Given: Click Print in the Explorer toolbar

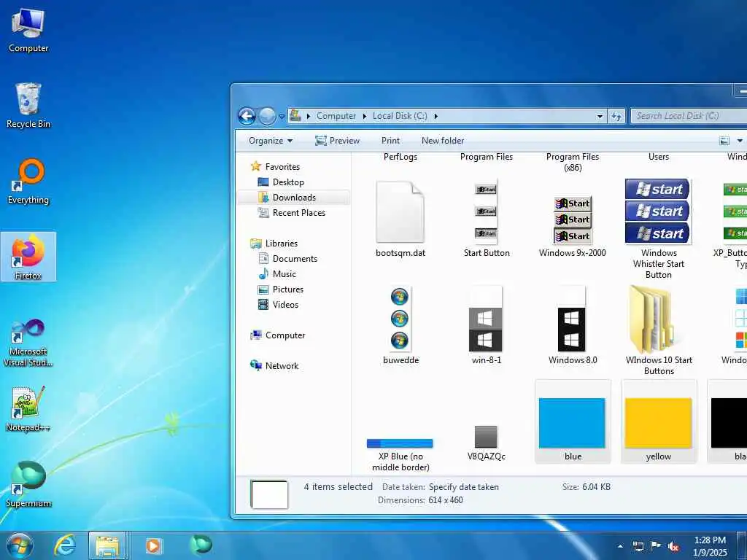Looking at the screenshot, I should [390, 141].
